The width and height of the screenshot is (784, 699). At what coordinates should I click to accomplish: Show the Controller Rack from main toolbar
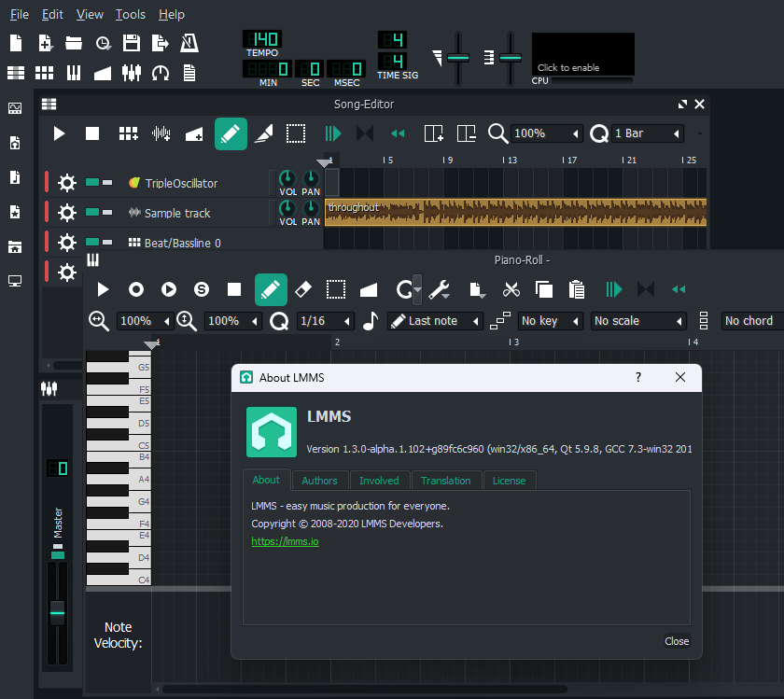point(161,74)
